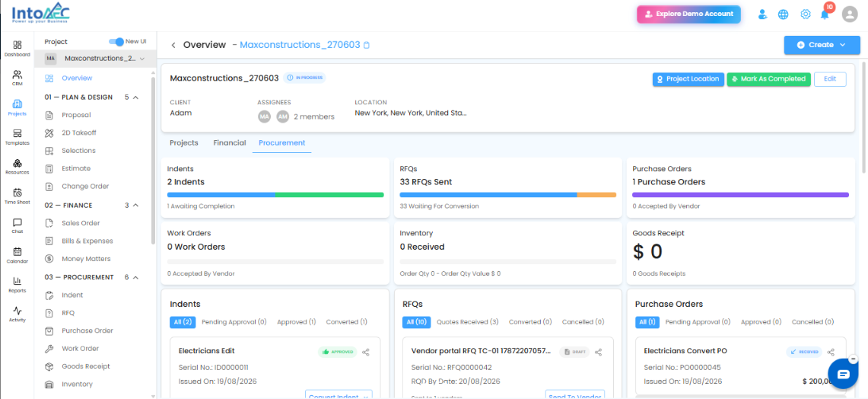Image resolution: width=868 pixels, height=399 pixels.
Task: Click the globe language icon
Action: (784, 14)
